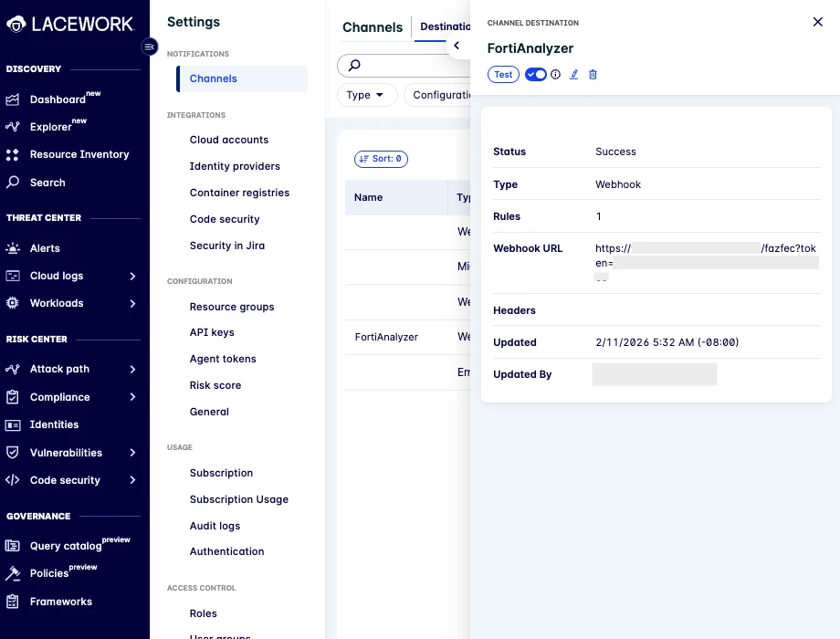Go to Policies
Viewport: 840px width, 639px height.
pos(51,572)
